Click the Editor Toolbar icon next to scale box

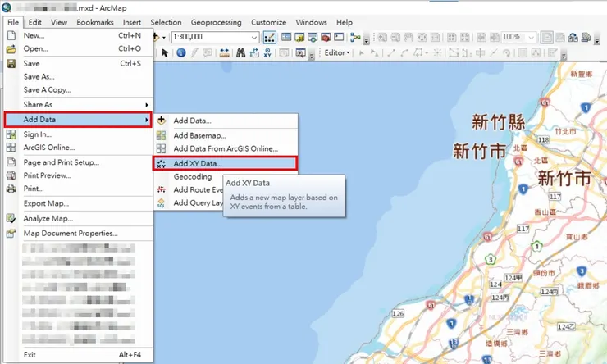point(270,38)
